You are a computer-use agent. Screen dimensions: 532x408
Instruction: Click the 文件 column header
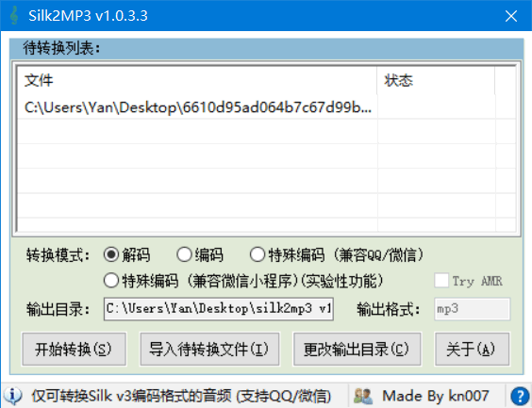197,81
